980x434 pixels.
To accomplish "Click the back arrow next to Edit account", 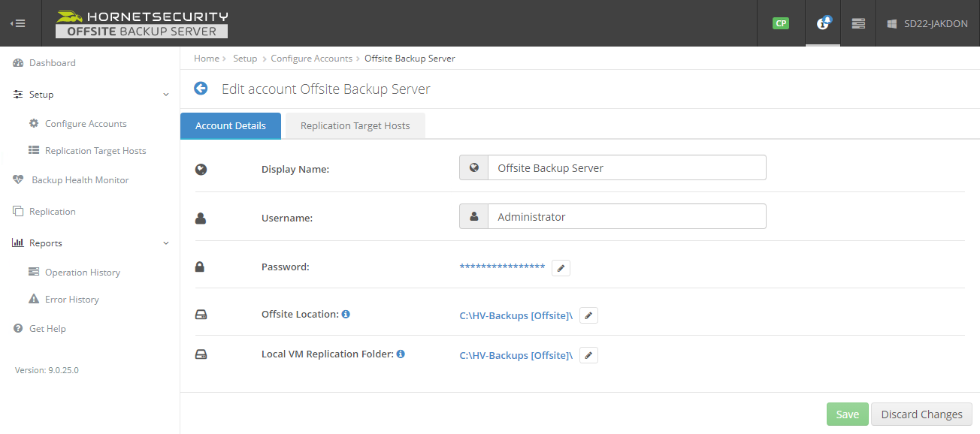I will [x=200, y=88].
